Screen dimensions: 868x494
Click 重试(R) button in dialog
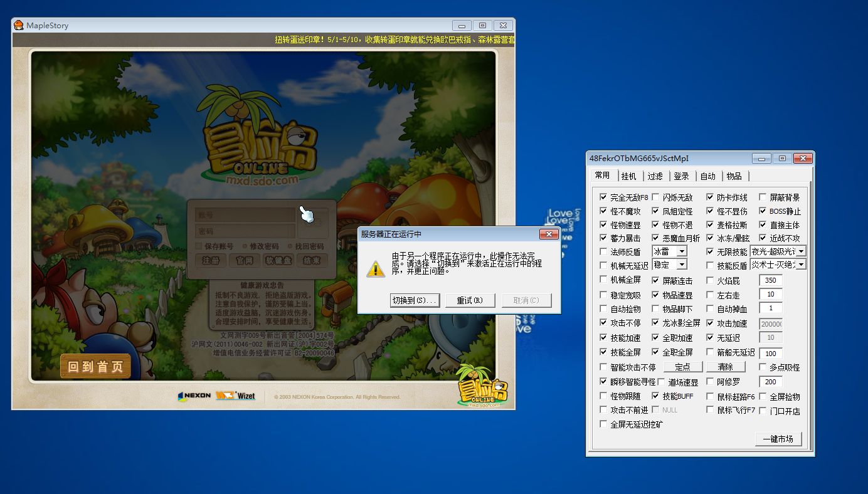click(x=470, y=300)
